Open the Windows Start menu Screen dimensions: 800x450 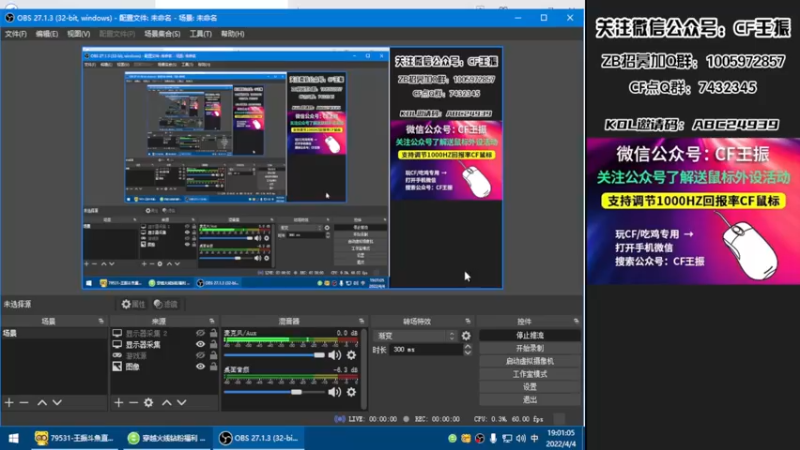pos(14,438)
